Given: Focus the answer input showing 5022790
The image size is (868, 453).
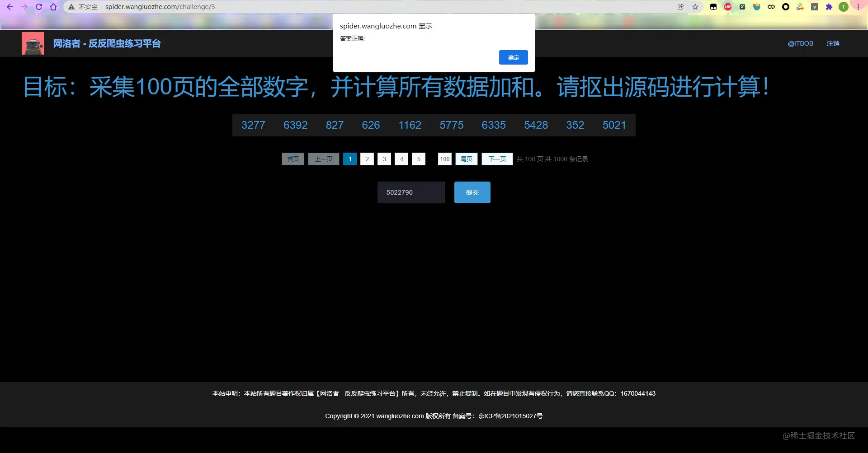Looking at the screenshot, I should coord(411,192).
